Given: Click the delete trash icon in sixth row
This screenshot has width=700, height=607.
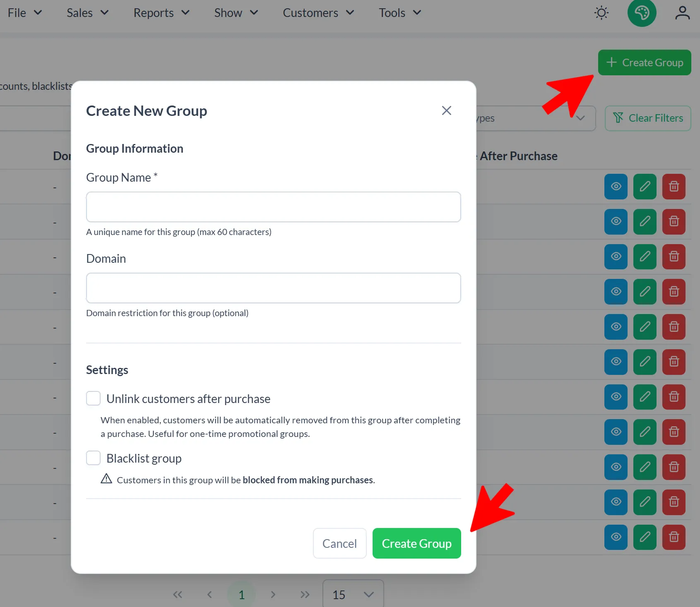Looking at the screenshot, I should [674, 362].
